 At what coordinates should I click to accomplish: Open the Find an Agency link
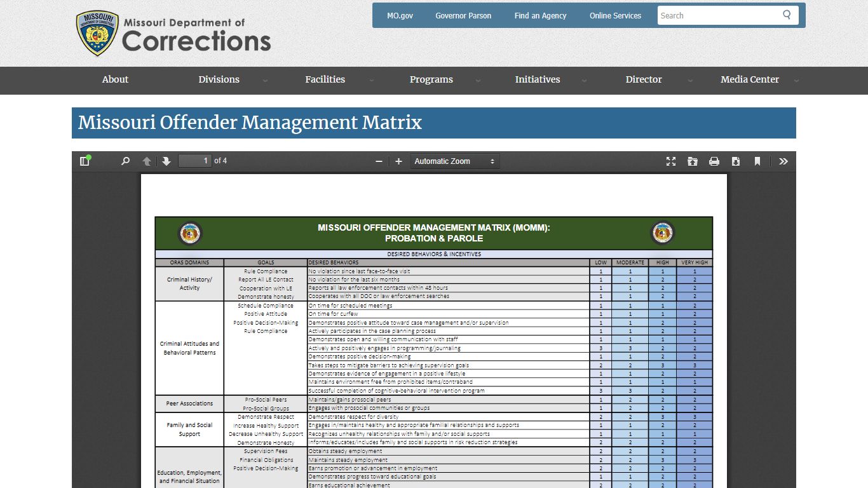[540, 15]
